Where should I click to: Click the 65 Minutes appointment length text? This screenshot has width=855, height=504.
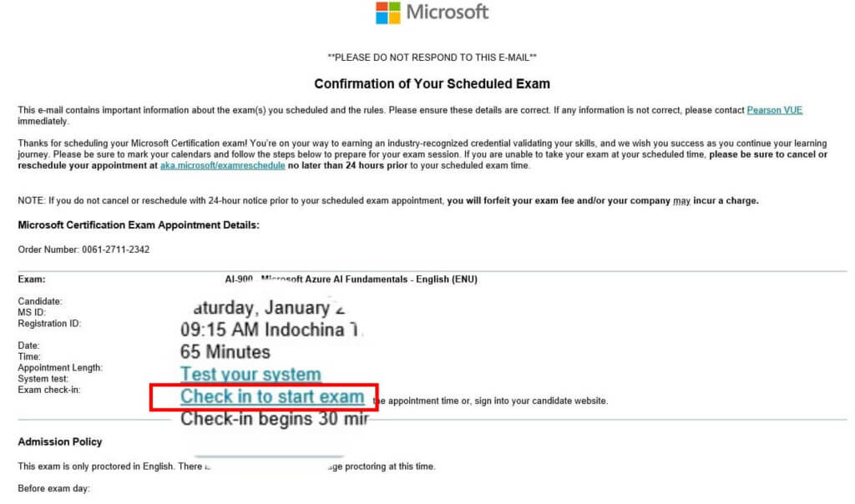[x=225, y=352]
